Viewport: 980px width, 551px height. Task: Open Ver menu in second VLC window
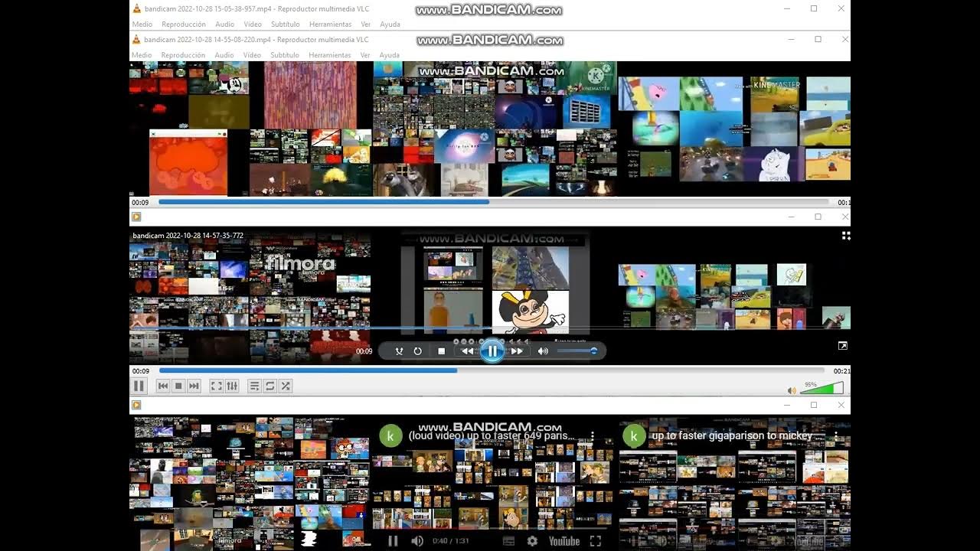365,55
